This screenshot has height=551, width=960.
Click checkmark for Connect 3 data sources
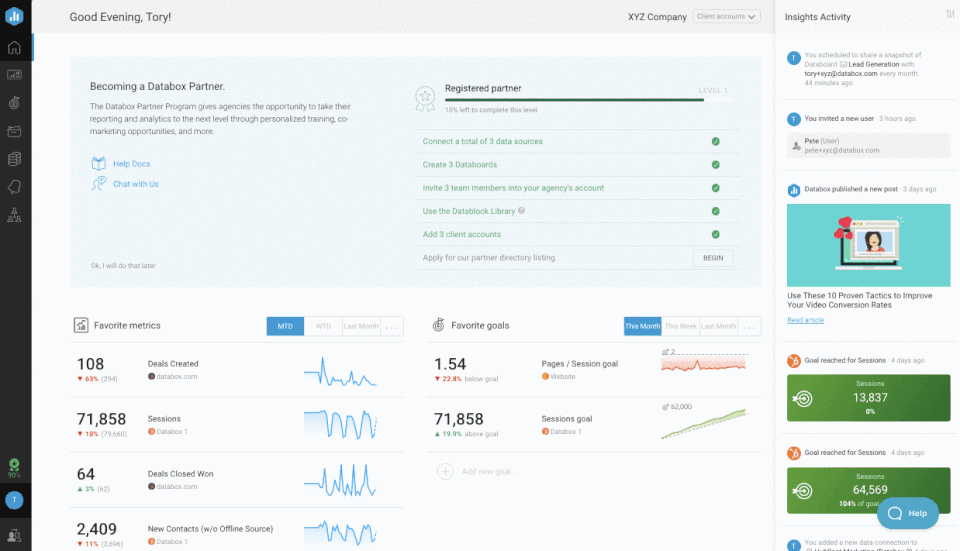715,142
